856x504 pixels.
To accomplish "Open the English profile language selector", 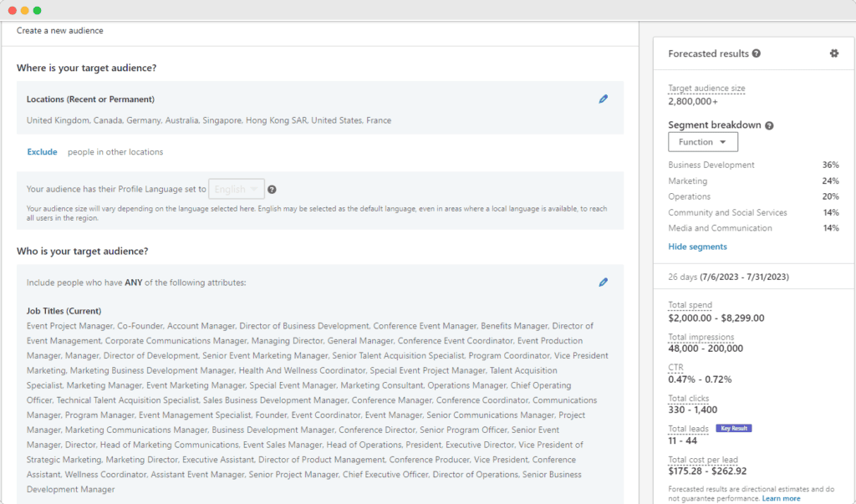I will [x=236, y=189].
